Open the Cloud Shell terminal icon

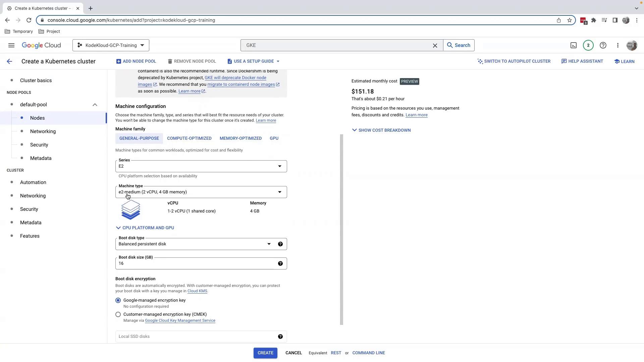(x=574, y=45)
